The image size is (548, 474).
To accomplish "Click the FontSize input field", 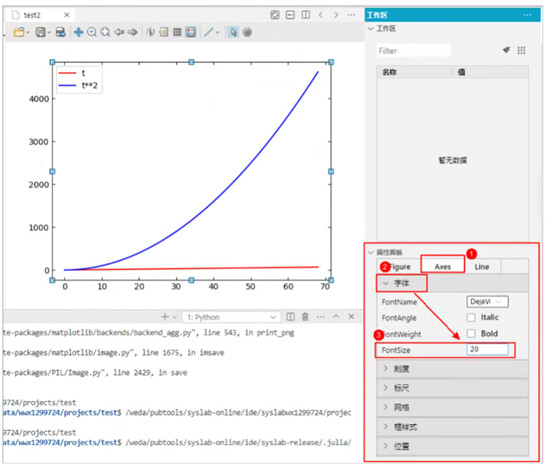I will (x=487, y=350).
